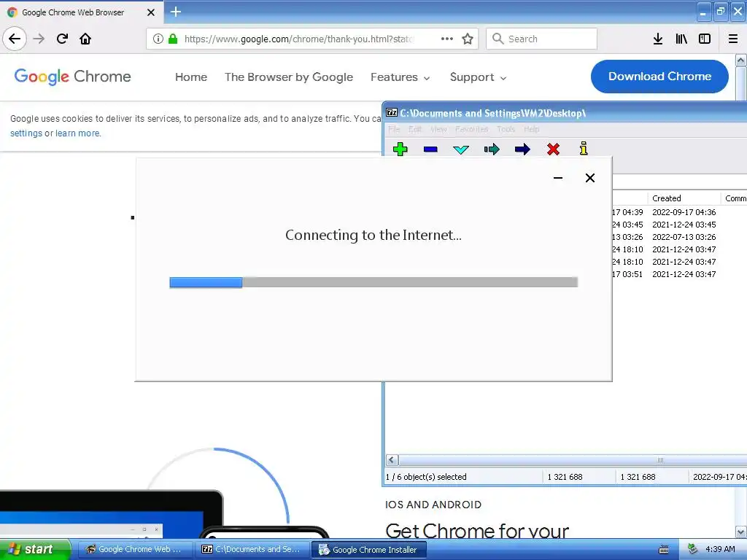Click the 7-Zip scrollbar left arrow
Image resolution: width=747 pixels, height=560 pixels.
pyautogui.click(x=392, y=460)
